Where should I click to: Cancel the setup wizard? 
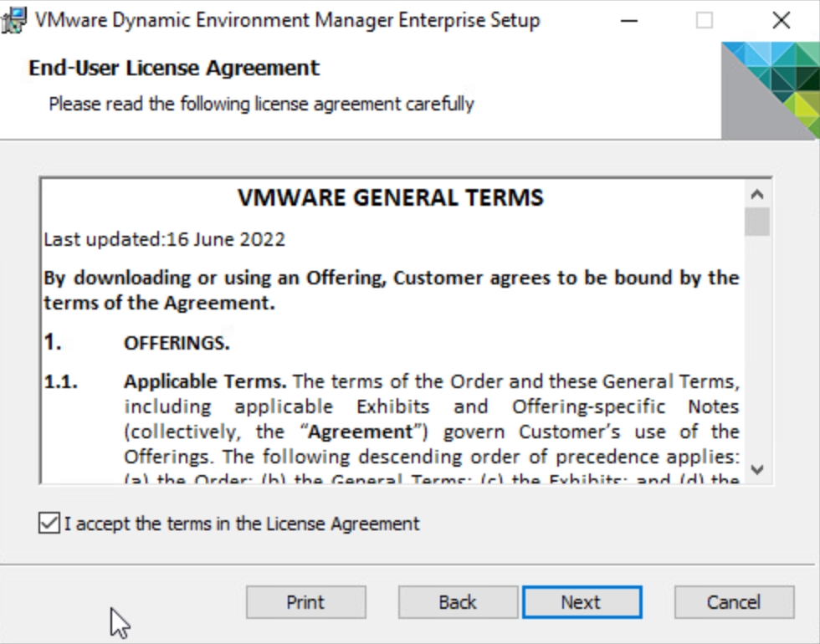click(734, 602)
